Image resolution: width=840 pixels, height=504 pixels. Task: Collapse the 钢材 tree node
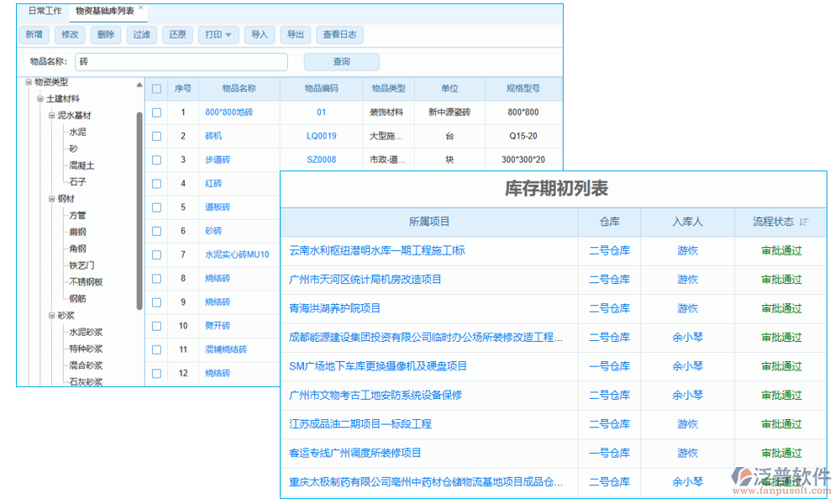pos(50,199)
